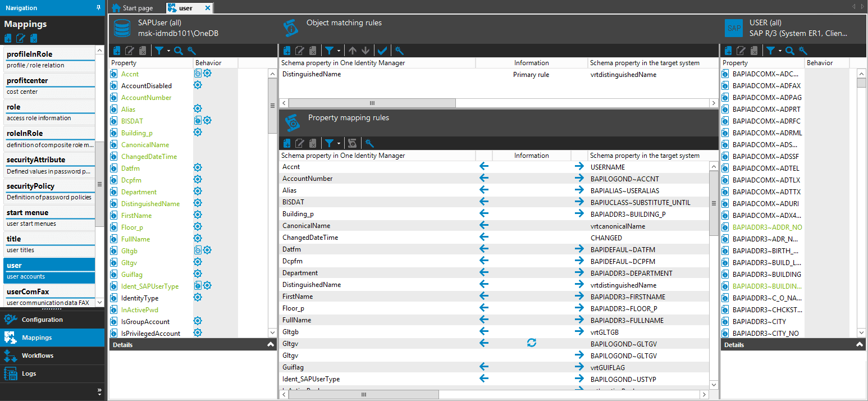Open filter dropdown in SAPUser schema toolbar
The width and height of the screenshot is (868, 401).
click(167, 51)
